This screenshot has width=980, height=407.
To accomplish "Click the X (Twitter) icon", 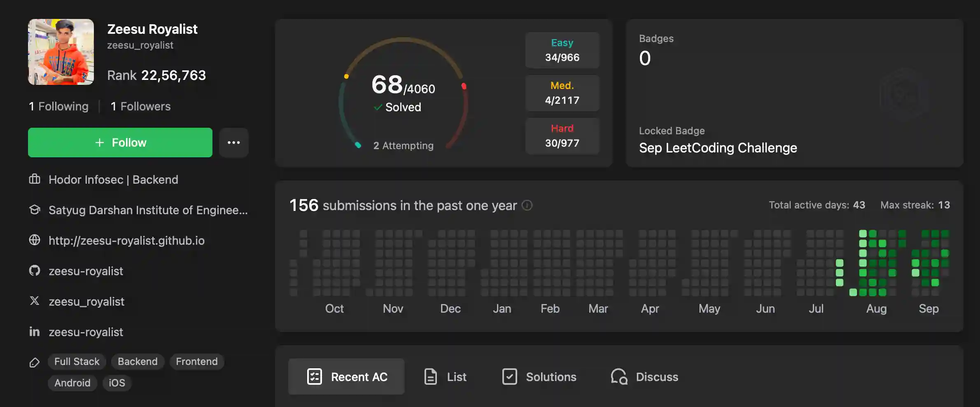I will pos(35,301).
